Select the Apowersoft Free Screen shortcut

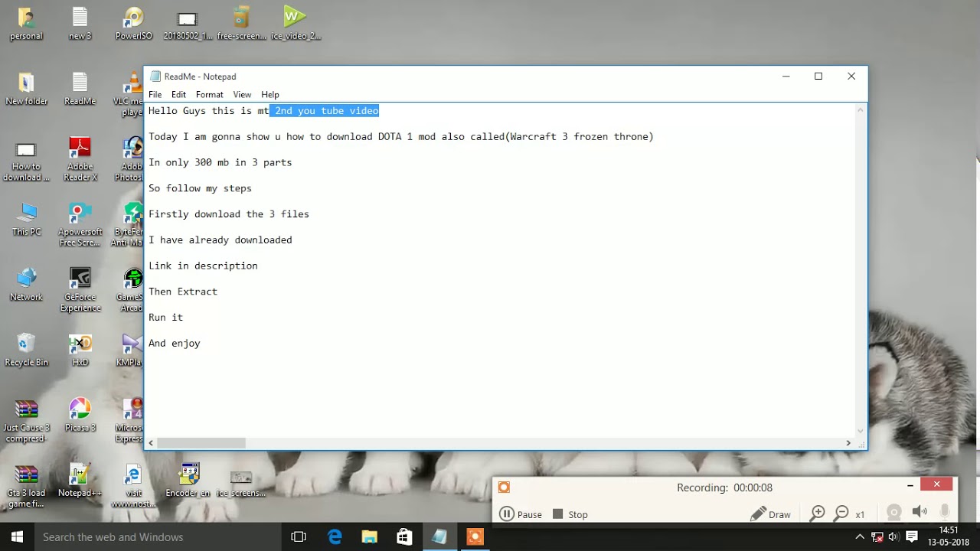(80, 225)
